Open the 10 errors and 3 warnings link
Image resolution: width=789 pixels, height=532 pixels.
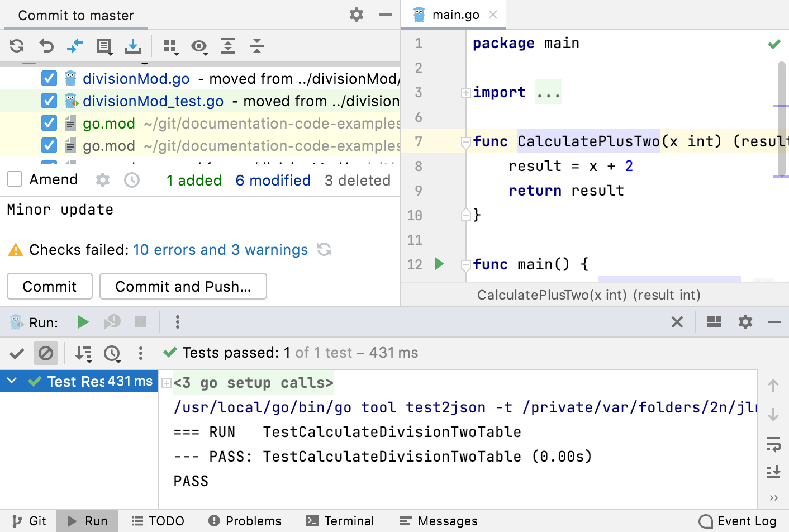pyautogui.click(x=220, y=250)
